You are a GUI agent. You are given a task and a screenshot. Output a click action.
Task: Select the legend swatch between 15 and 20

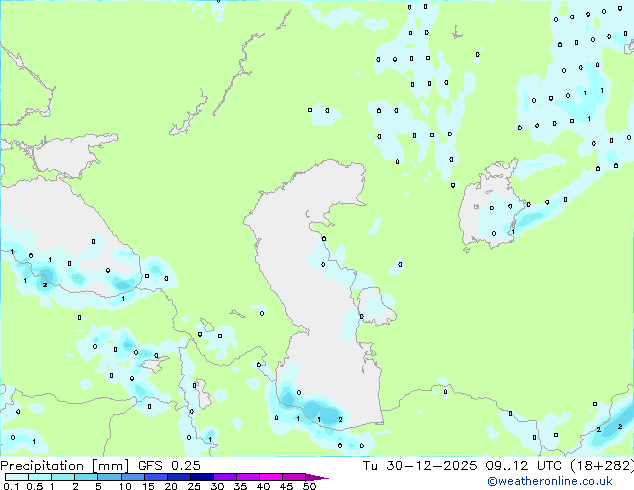pyautogui.click(x=155, y=477)
